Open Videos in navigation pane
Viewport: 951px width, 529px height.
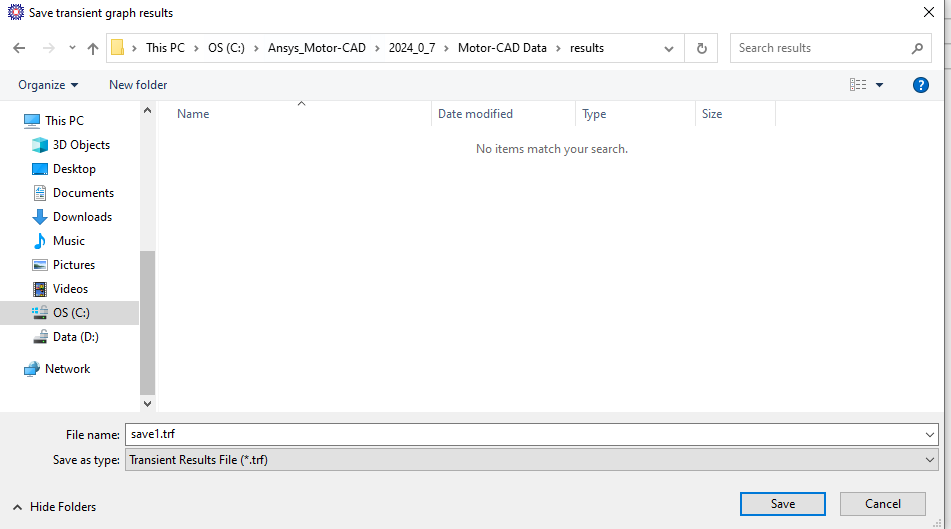(70, 289)
